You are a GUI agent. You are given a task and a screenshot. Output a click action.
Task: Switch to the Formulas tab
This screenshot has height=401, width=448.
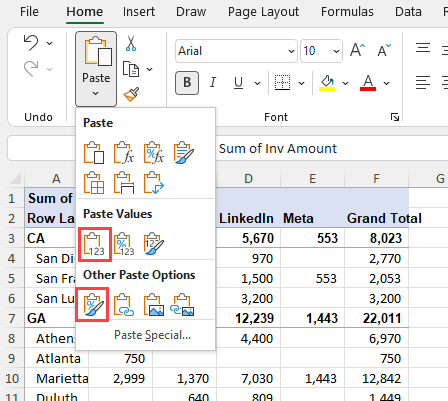click(x=347, y=12)
